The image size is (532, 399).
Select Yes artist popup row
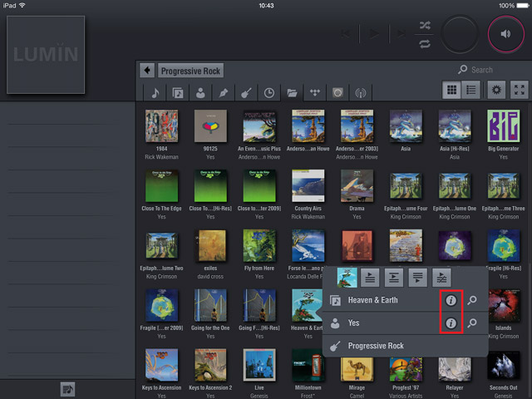(406, 323)
